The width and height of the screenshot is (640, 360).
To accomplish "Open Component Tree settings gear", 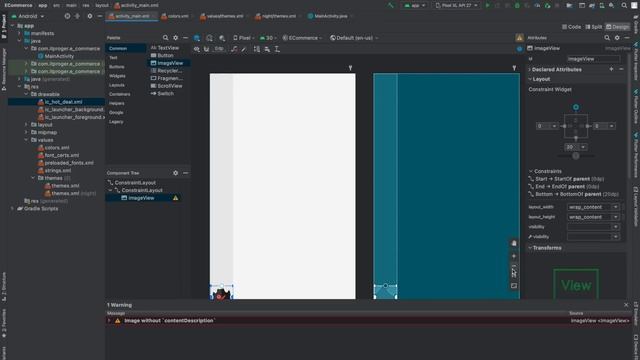I will pos(176,173).
